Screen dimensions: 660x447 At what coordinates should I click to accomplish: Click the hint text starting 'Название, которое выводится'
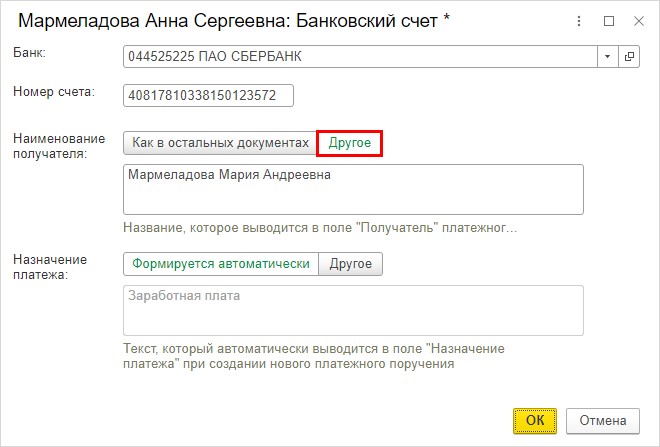[320, 228]
